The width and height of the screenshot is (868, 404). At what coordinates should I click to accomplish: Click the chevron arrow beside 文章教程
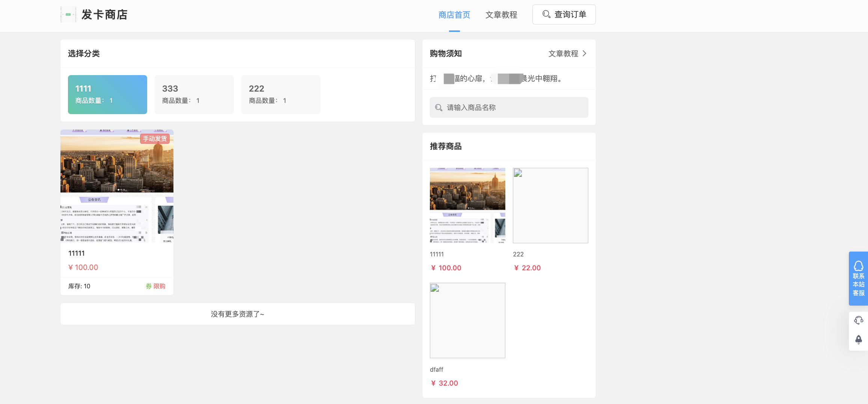click(585, 54)
